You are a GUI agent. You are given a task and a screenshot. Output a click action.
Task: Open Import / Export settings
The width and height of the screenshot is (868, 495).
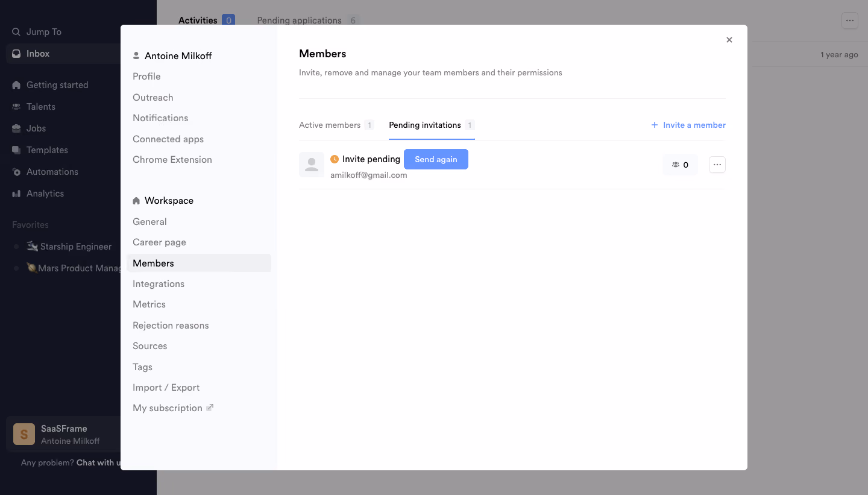tap(166, 388)
